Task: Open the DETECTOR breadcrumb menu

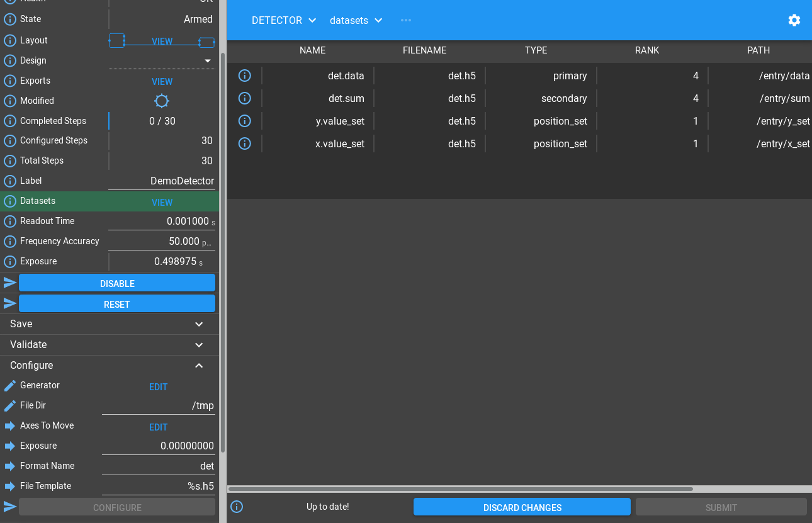Action: [x=284, y=20]
